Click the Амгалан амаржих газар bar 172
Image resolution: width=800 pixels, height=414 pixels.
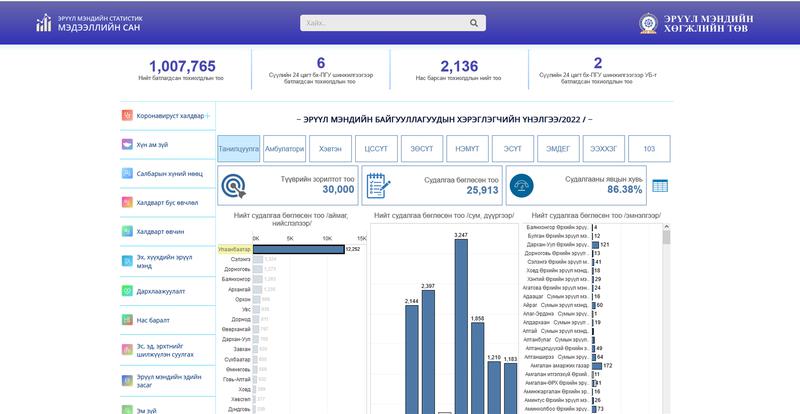coord(597,366)
